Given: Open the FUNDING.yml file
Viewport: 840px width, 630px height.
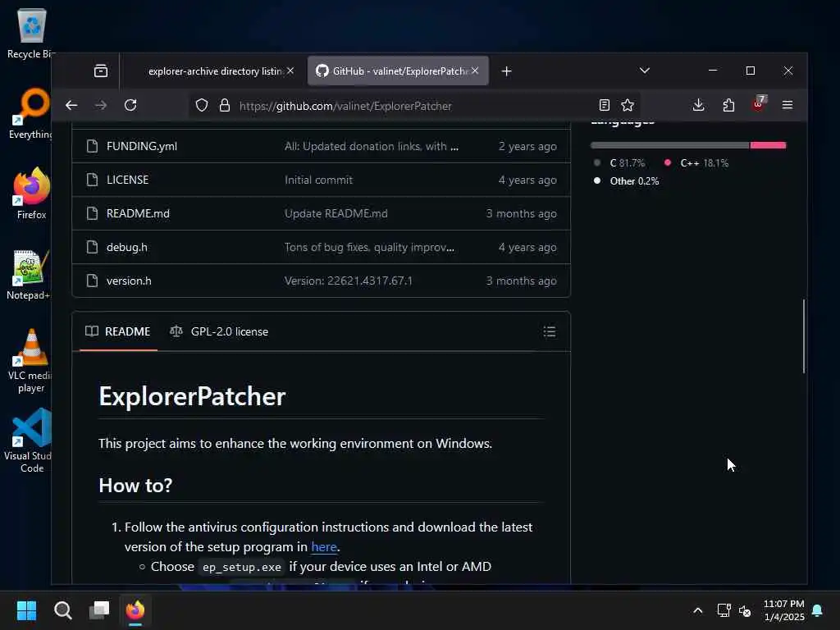Looking at the screenshot, I should (x=141, y=146).
